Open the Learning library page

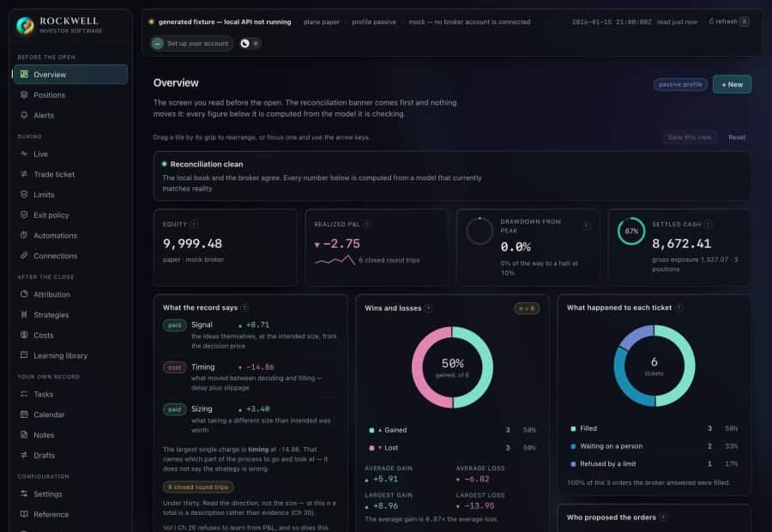pyautogui.click(x=70, y=355)
